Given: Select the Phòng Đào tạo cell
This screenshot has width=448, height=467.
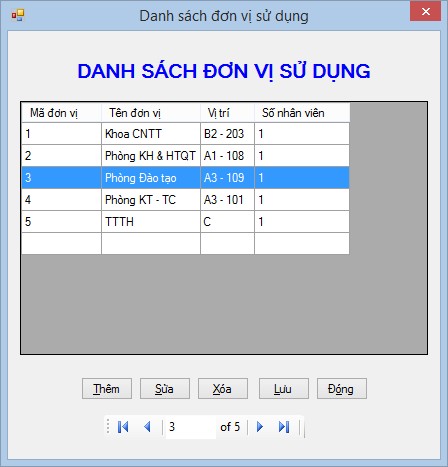Looking at the screenshot, I should [x=151, y=178].
